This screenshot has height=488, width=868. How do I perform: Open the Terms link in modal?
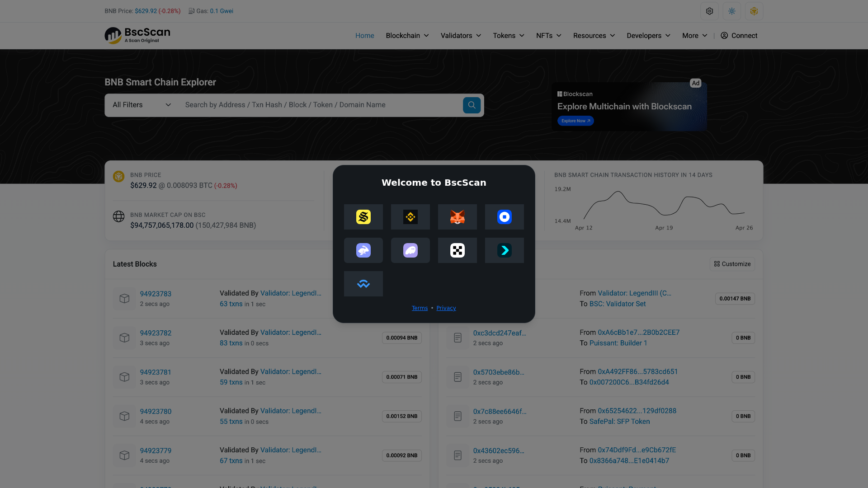[x=420, y=308]
